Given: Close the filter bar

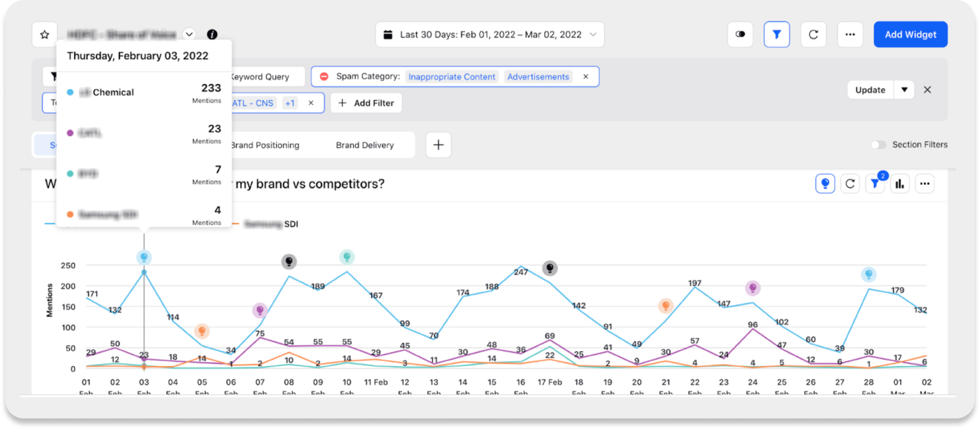Looking at the screenshot, I should pyautogui.click(x=928, y=90).
